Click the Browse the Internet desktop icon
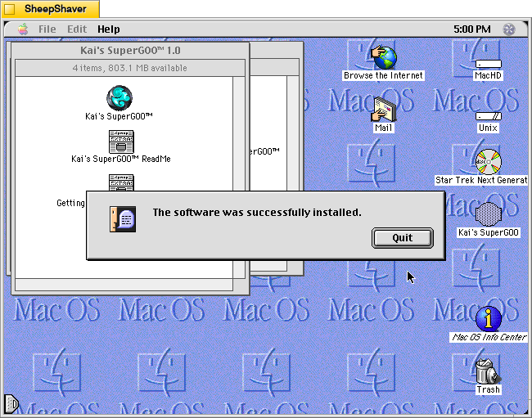 (x=383, y=57)
